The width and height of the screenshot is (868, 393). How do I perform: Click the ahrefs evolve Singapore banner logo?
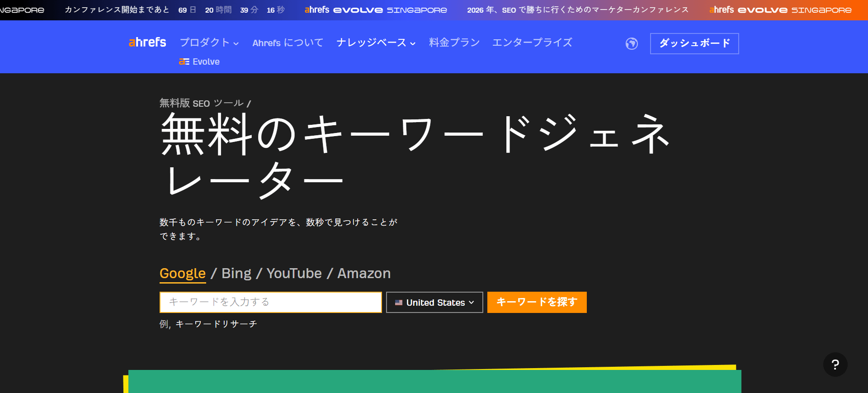coord(376,10)
